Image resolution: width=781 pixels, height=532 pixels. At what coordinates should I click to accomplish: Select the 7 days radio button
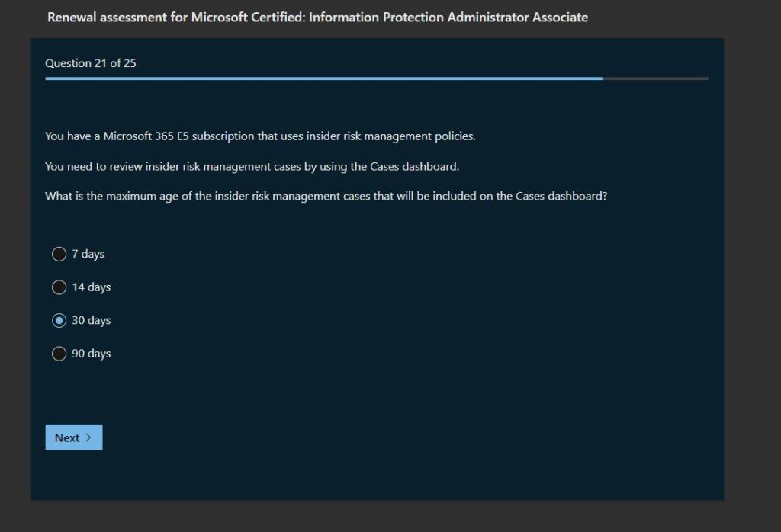(59, 254)
